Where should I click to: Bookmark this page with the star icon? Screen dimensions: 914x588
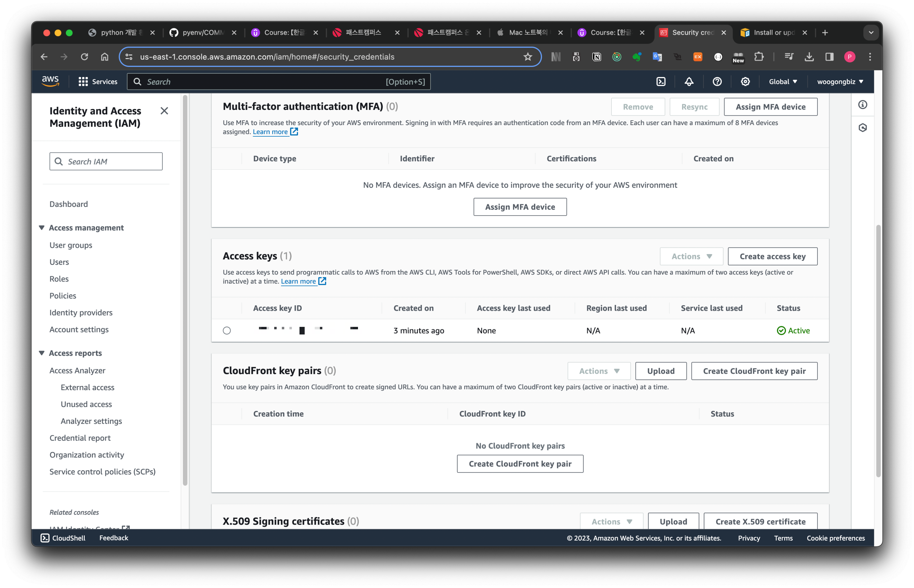[528, 57]
